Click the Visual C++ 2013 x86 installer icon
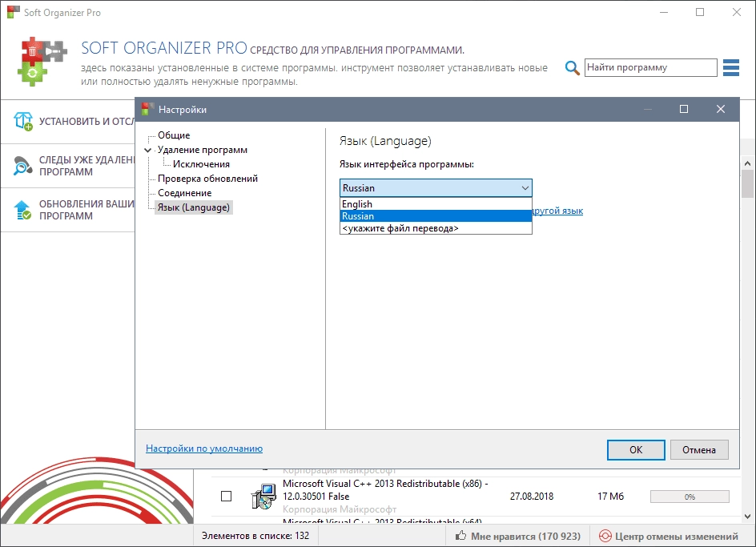This screenshot has height=547, width=756. coord(263,497)
